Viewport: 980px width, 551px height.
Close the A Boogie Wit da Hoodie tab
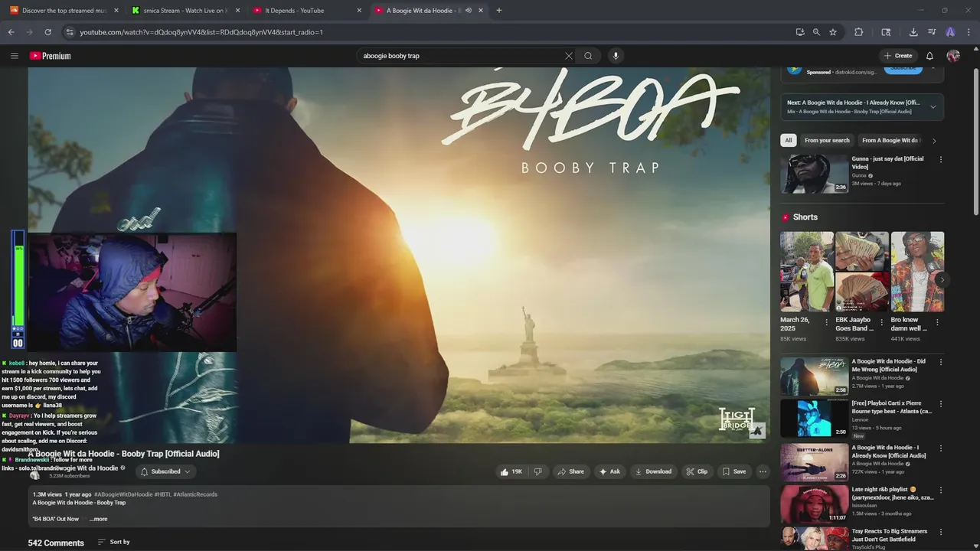(481, 11)
